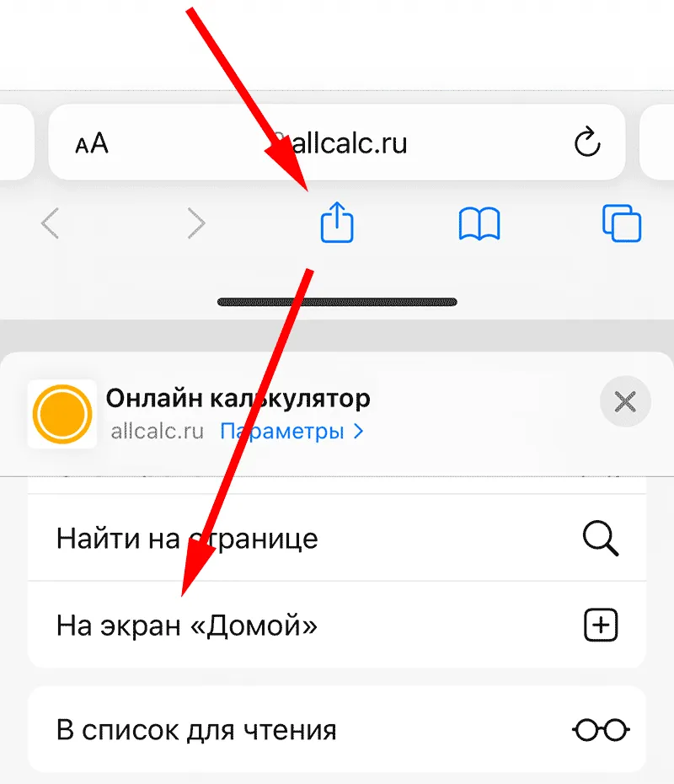Go back with the left arrow
This screenshot has width=674, height=784.
[50, 223]
